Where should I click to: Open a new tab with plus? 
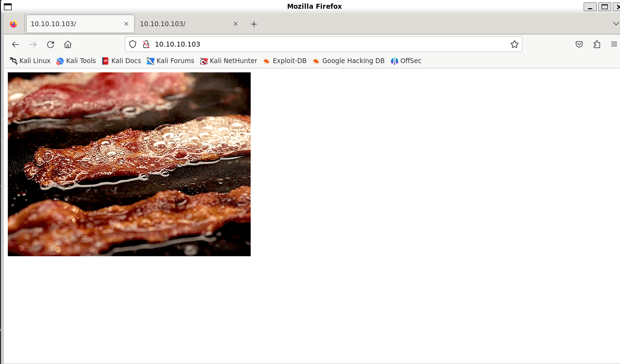(254, 24)
